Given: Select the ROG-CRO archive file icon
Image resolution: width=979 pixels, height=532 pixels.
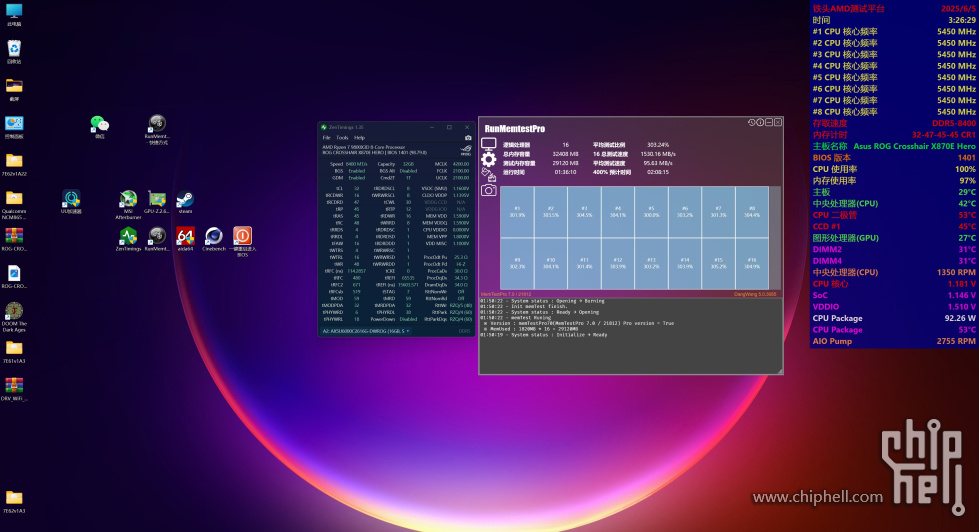Looking at the screenshot, I should point(14,237).
